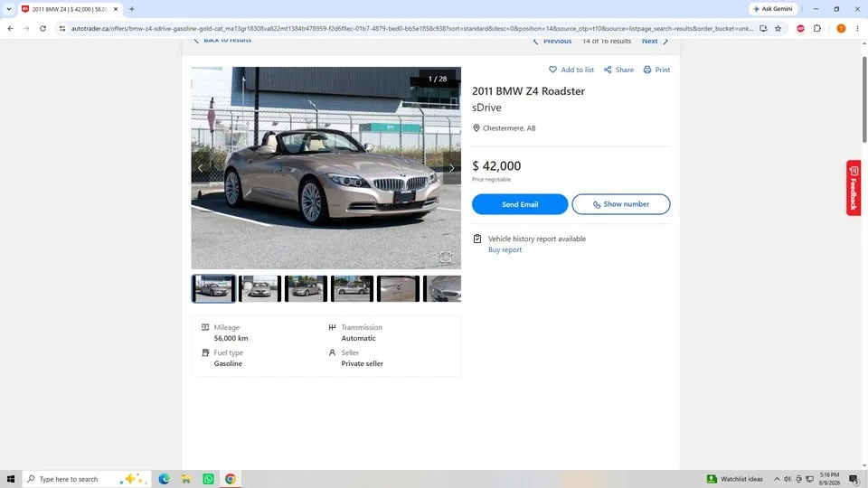Click the Add to list heart icon
The height and width of the screenshot is (488, 868).
pos(552,70)
